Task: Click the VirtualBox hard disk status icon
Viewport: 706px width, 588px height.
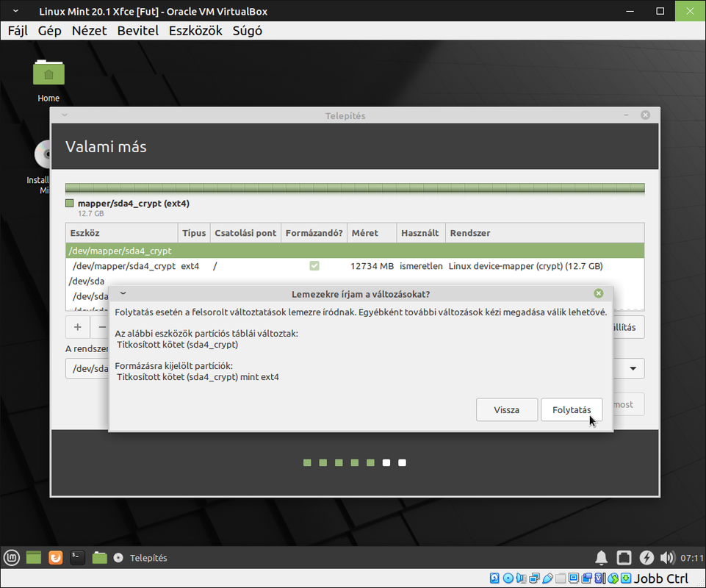Action: pyautogui.click(x=494, y=578)
